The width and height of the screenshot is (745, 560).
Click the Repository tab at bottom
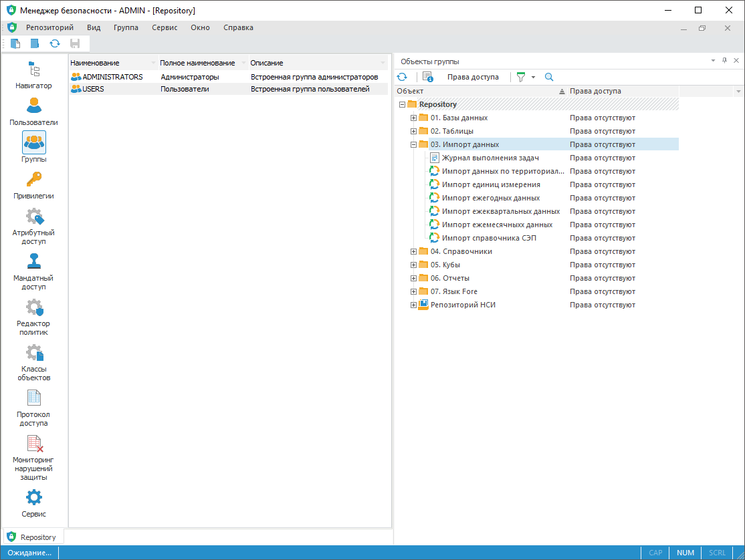[33, 537]
